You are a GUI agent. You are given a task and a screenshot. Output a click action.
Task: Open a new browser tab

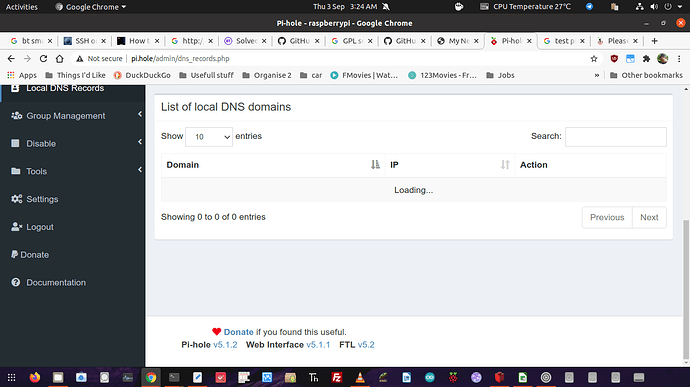coord(654,41)
